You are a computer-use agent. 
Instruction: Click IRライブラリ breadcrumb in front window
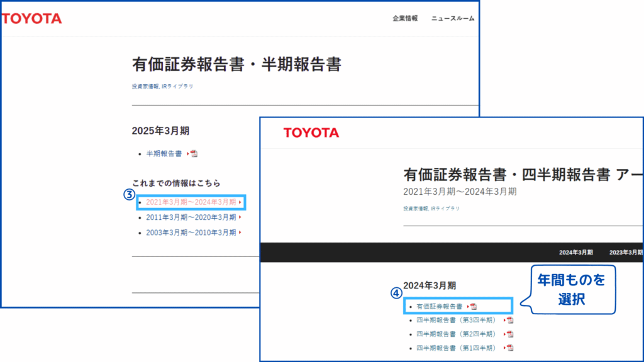pyautogui.click(x=445, y=209)
